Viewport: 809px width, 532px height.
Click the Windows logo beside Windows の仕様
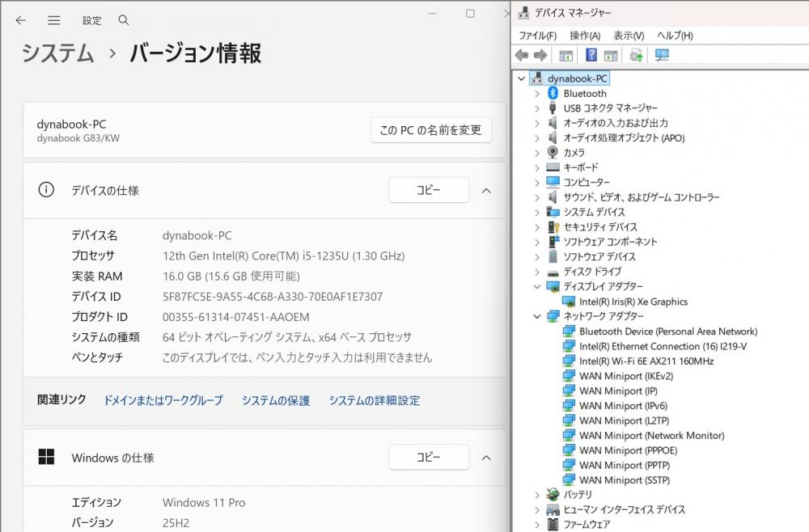pyautogui.click(x=46, y=457)
